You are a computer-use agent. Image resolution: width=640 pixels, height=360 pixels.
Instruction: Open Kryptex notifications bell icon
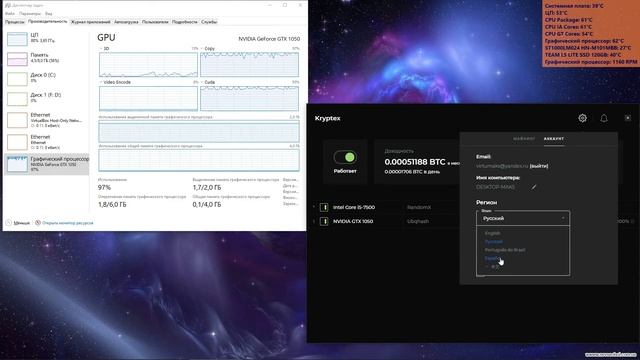pyautogui.click(x=604, y=118)
